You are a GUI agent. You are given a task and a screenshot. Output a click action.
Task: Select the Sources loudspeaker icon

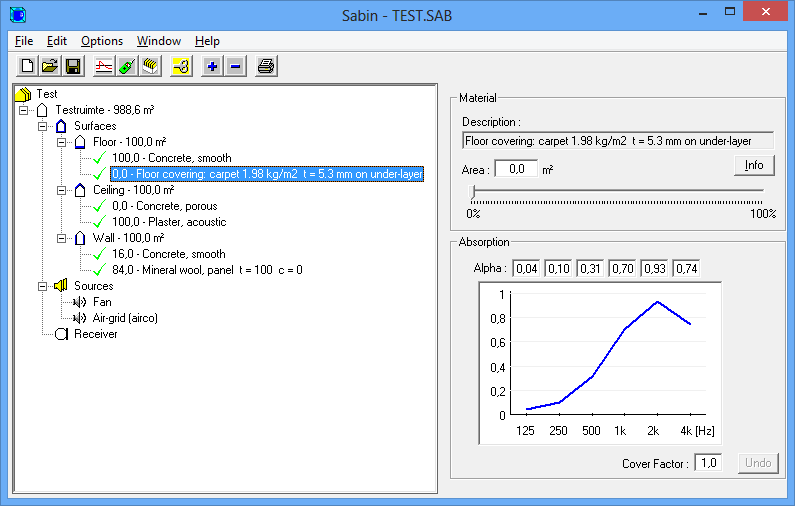click(61, 286)
